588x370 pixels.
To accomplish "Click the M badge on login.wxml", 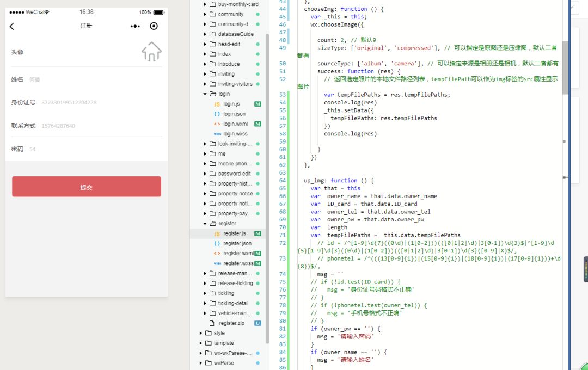I will point(258,124).
